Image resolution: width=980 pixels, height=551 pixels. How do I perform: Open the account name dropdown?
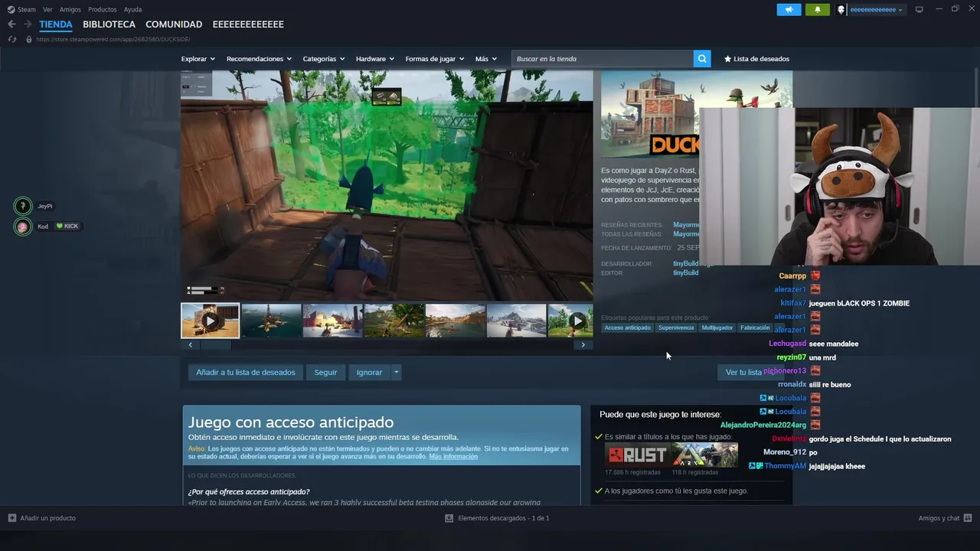pos(877,9)
